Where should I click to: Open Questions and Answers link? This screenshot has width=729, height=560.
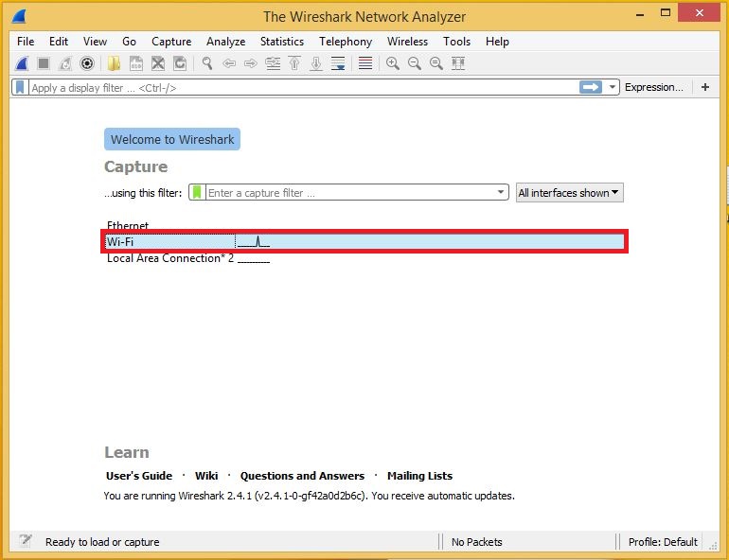(302, 476)
